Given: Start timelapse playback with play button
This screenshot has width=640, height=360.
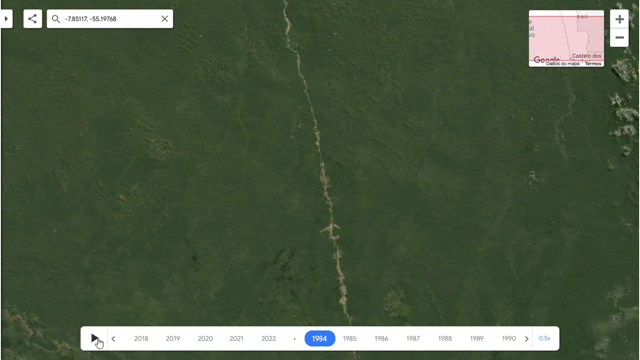Looking at the screenshot, I should [94, 338].
